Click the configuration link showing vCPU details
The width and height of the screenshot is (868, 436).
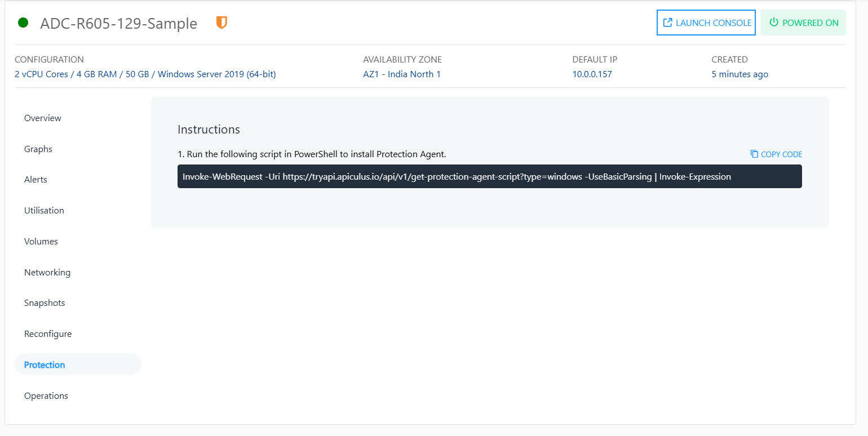pos(145,74)
